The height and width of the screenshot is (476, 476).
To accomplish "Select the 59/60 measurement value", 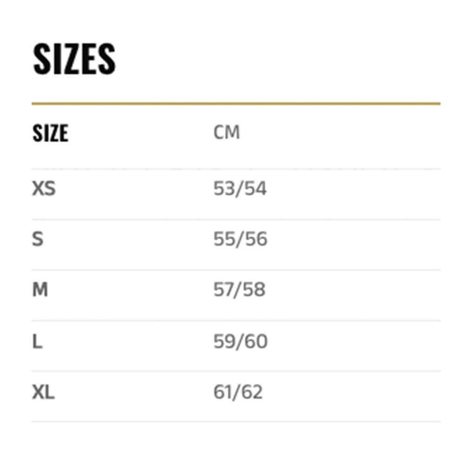I will pyautogui.click(x=240, y=342).
